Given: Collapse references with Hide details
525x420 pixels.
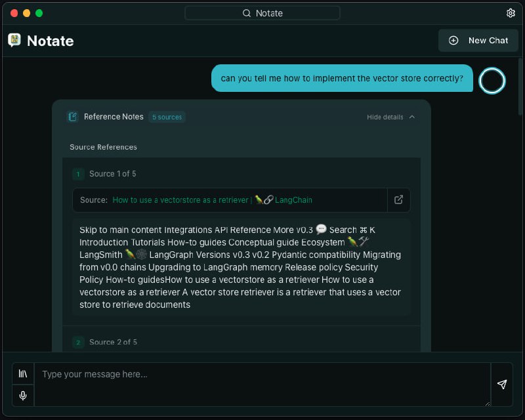Looking at the screenshot, I should coord(390,117).
